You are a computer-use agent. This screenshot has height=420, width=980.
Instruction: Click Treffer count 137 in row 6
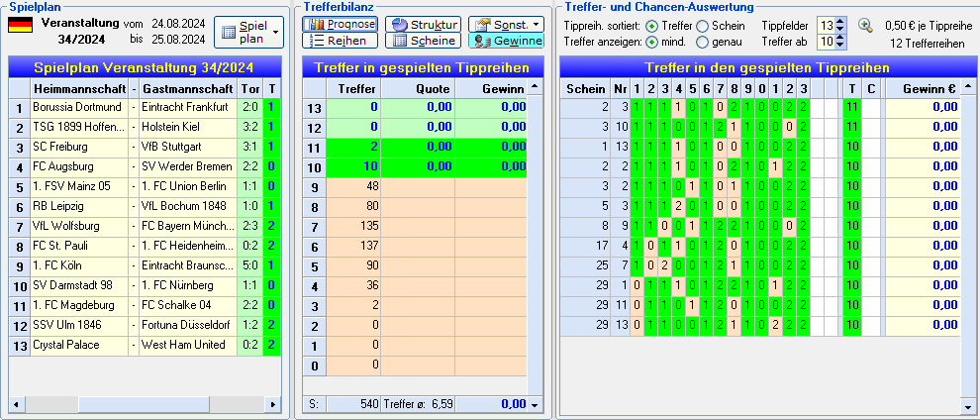pos(353,248)
